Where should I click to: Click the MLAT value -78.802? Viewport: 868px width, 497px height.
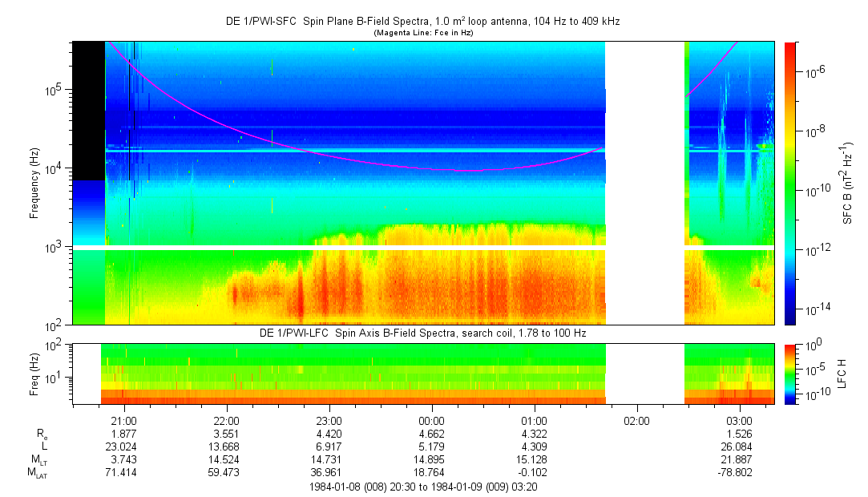point(735,473)
